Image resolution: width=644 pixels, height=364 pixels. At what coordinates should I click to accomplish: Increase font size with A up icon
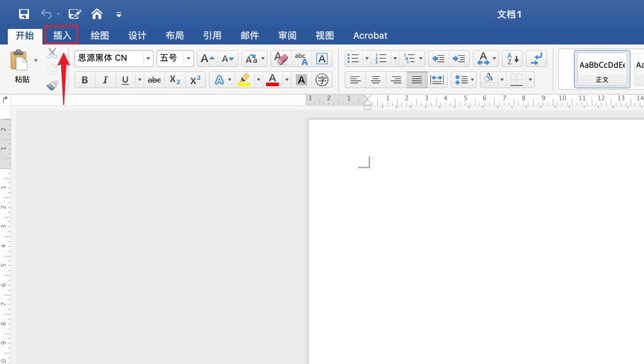pos(207,59)
